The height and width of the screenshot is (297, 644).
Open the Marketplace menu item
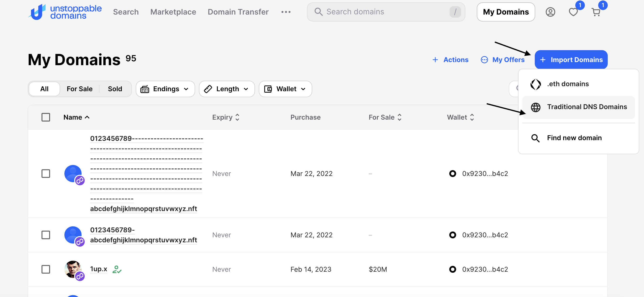(x=173, y=12)
